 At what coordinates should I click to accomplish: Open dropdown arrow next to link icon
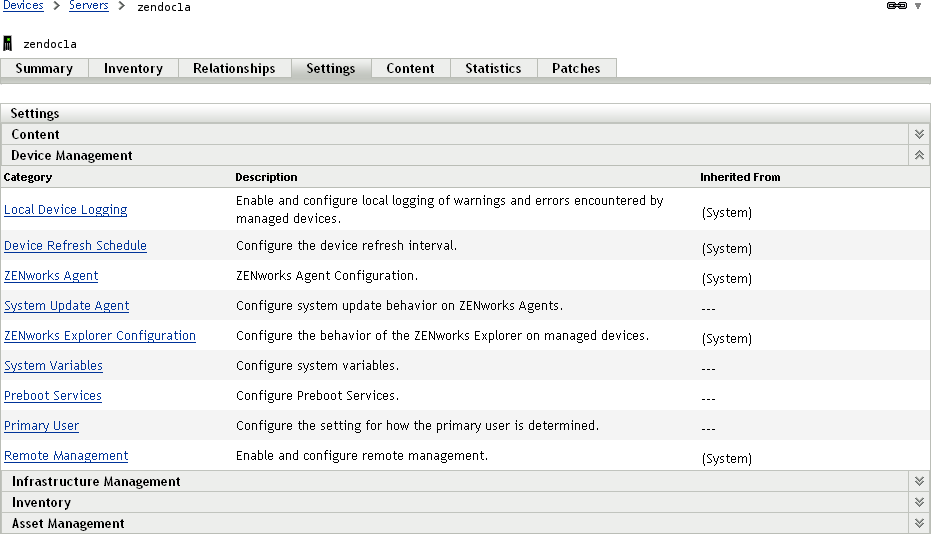click(x=918, y=6)
